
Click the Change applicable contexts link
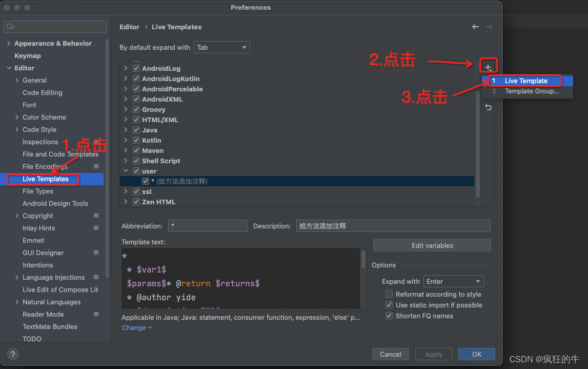click(x=134, y=328)
